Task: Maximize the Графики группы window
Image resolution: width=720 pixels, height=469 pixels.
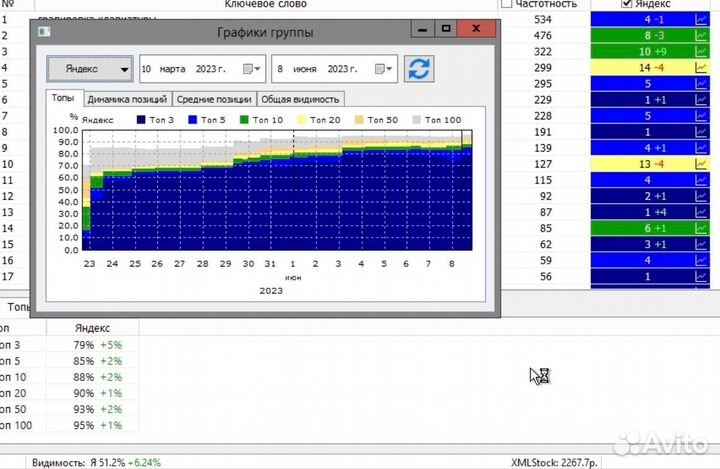Action: point(447,31)
